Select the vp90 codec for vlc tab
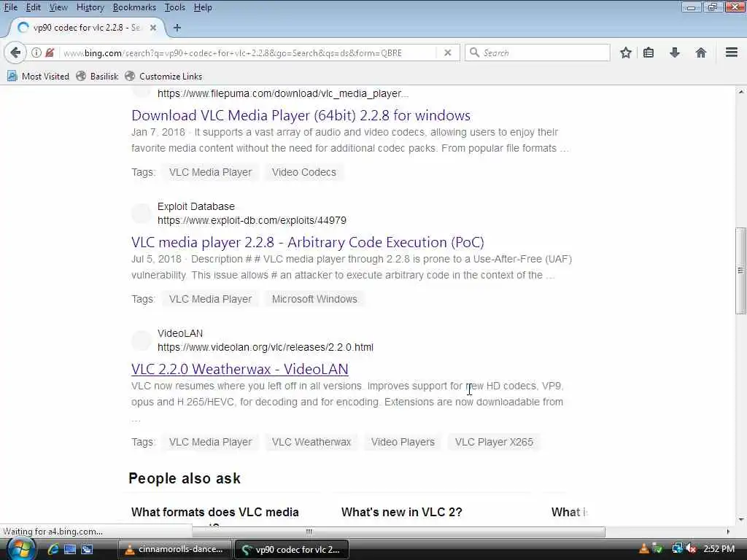Image resolution: width=747 pixels, height=560 pixels. pos(87,28)
